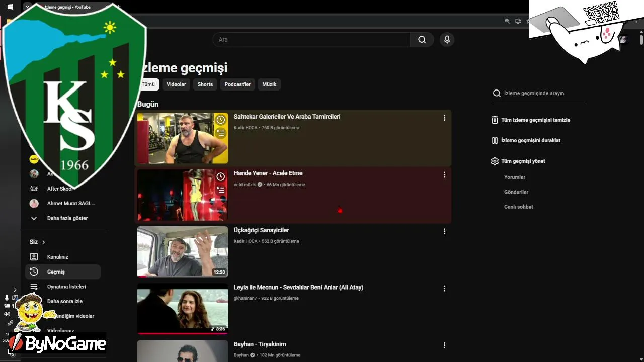Open the browser zoom indicator icon
The width and height of the screenshot is (644, 362).
pos(507,21)
